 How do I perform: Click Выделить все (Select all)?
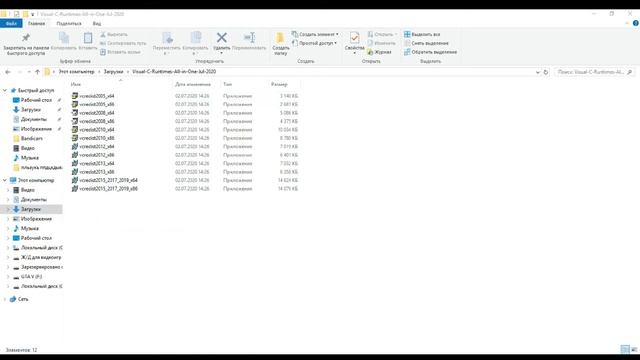[422, 35]
